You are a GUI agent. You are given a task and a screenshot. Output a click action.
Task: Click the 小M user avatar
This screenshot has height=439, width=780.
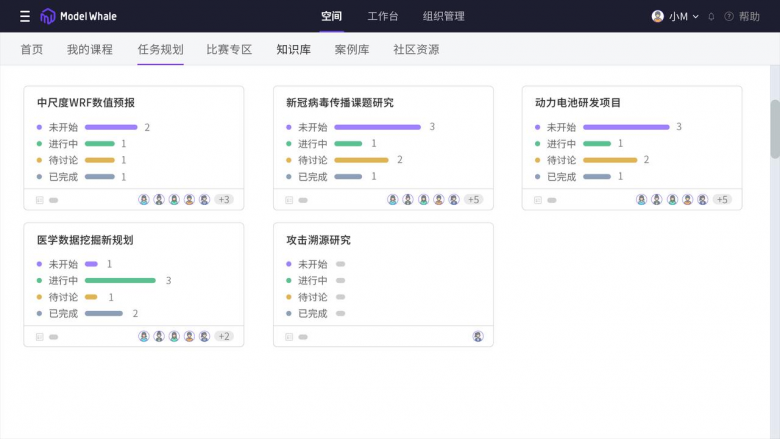657,16
